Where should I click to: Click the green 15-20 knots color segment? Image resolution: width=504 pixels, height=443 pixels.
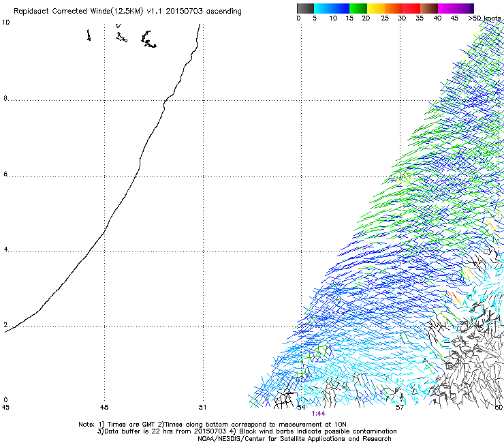tap(358, 8)
